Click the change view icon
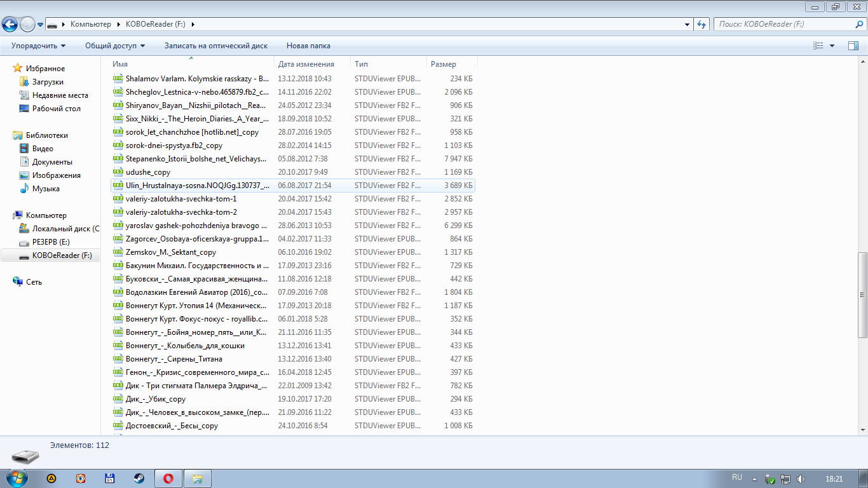The width and height of the screenshot is (868, 488). click(x=818, y=46)
